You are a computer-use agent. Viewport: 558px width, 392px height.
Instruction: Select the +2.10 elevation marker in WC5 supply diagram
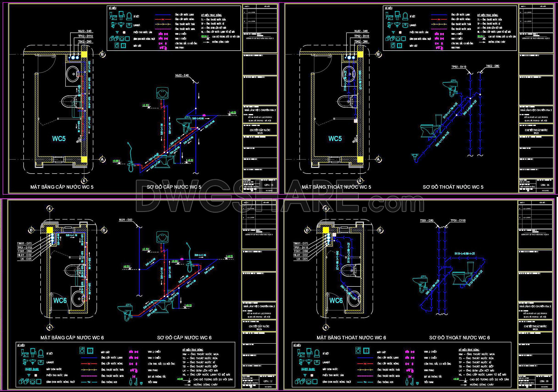pyautogui.click(x=145, y=105)
